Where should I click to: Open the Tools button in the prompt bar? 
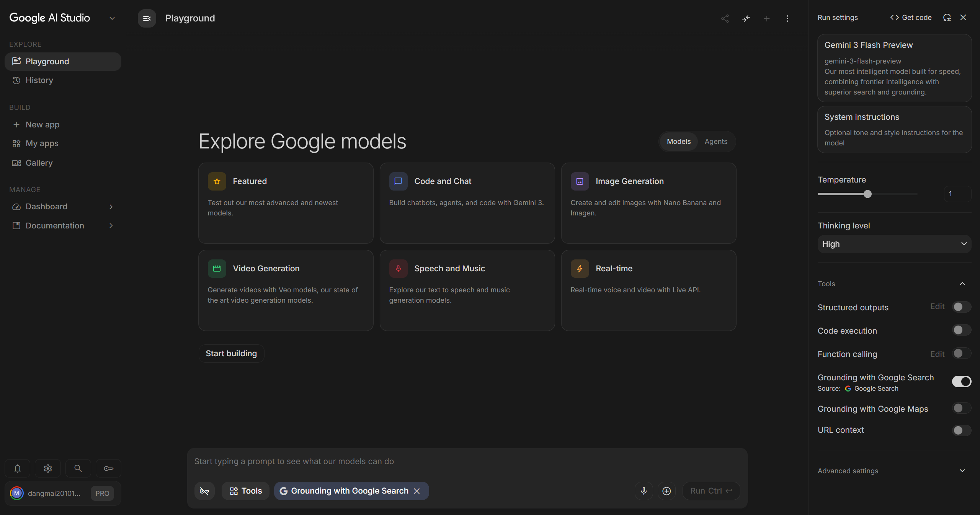245,491
